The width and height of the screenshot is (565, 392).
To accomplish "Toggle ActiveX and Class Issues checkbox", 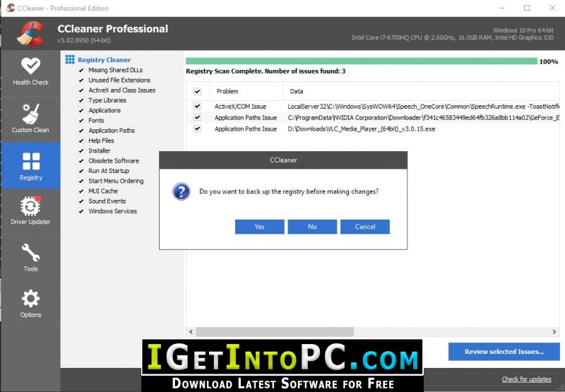I will (81, 90).
